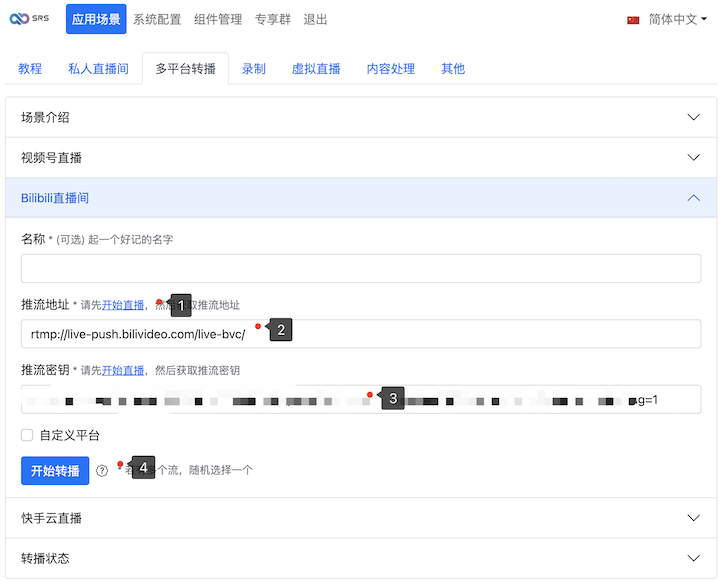Select the 私人直播间 tab
Screen dimensions: 720x581
coord(98,69)
